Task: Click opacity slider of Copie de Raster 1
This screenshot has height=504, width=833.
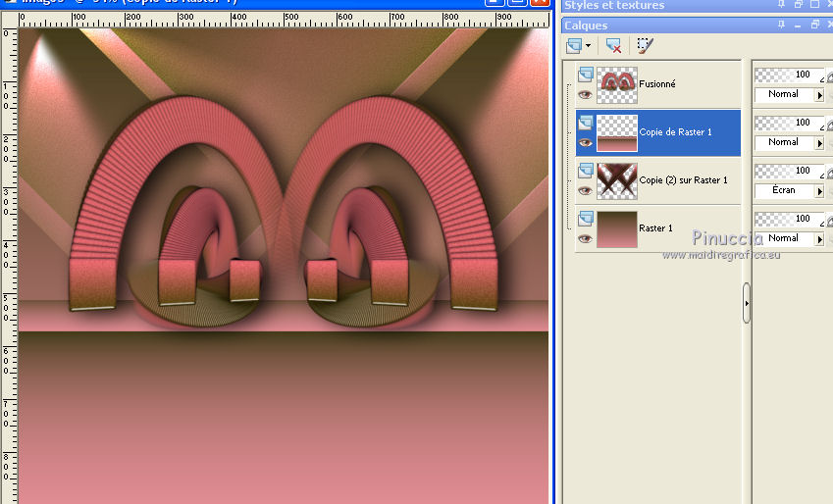Action: coord(790,123)
